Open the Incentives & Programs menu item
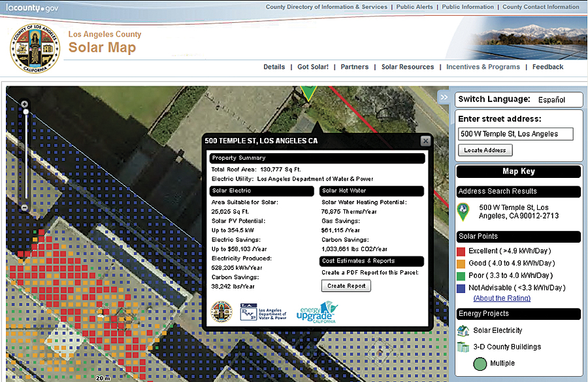This screenshot has width=588, height=382. tap(483, 67)
